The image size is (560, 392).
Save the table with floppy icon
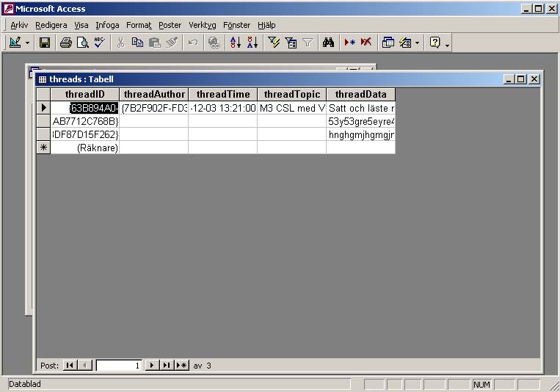point(45,43)
